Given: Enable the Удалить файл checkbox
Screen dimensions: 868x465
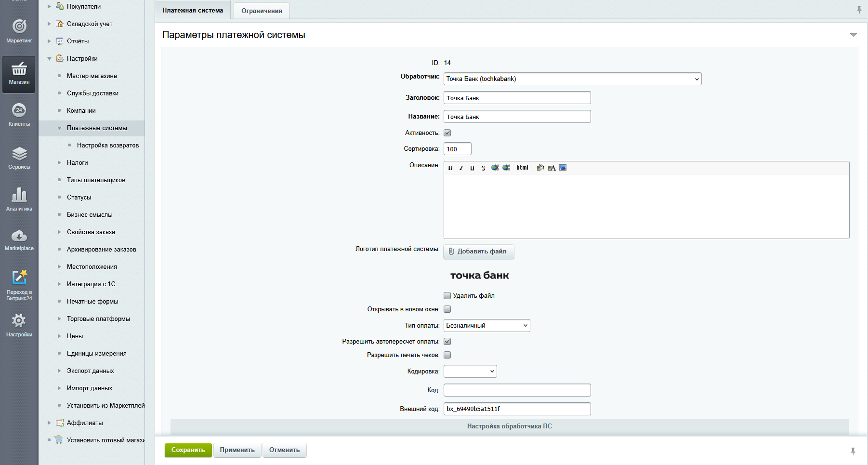Looking at the screenshot, I should [447, 296].
